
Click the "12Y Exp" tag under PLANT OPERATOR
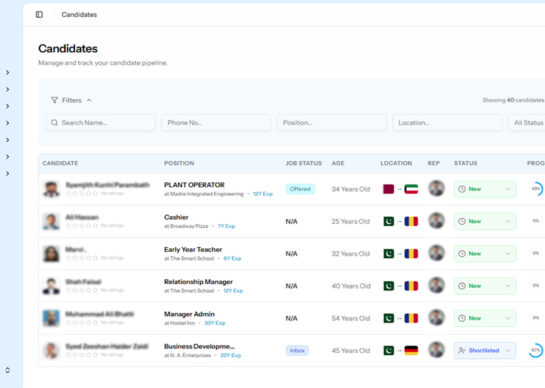263,194
